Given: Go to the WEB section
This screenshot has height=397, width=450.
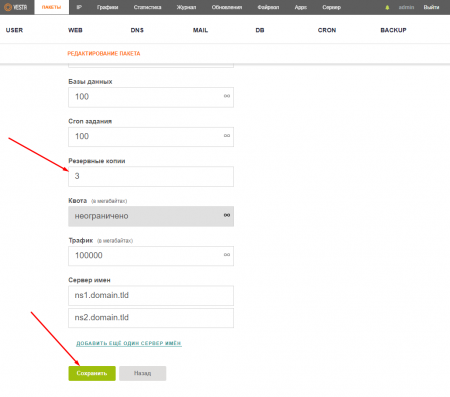Looking at the screenshot, I should pos(75,30).
